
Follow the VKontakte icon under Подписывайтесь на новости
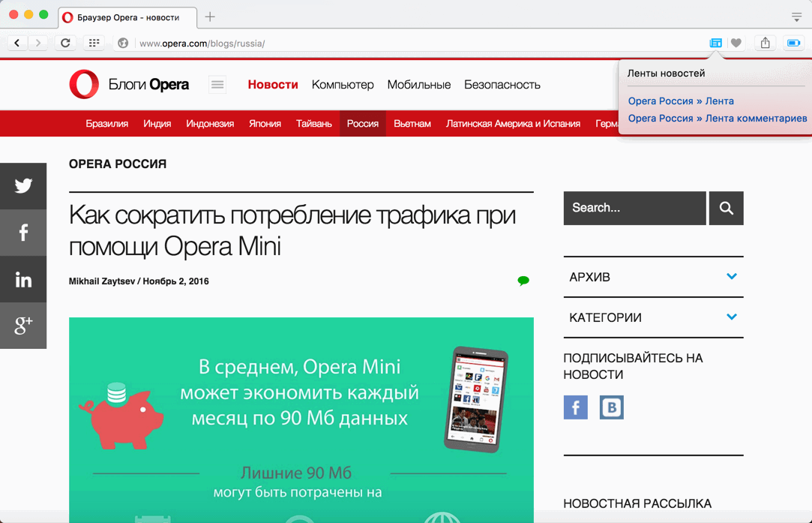tap(612, 407)
